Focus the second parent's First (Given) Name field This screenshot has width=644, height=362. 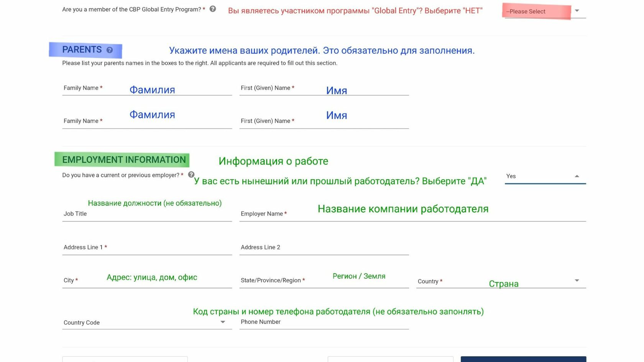[324, 121]
